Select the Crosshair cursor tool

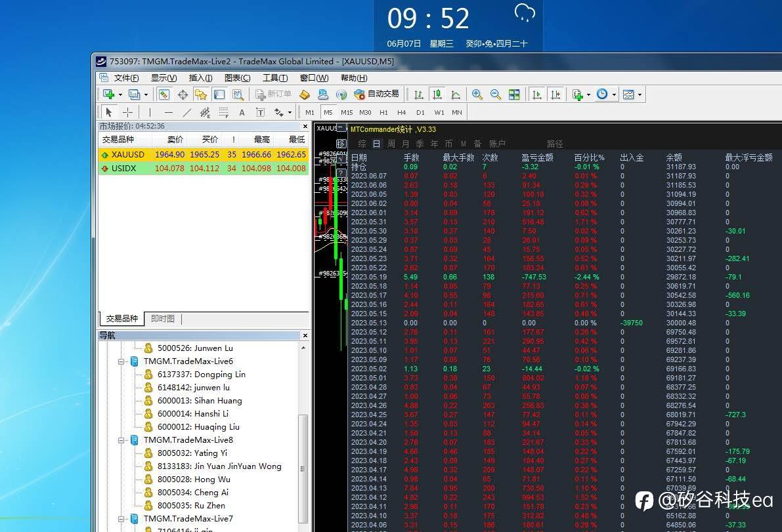tap(127, 112)
